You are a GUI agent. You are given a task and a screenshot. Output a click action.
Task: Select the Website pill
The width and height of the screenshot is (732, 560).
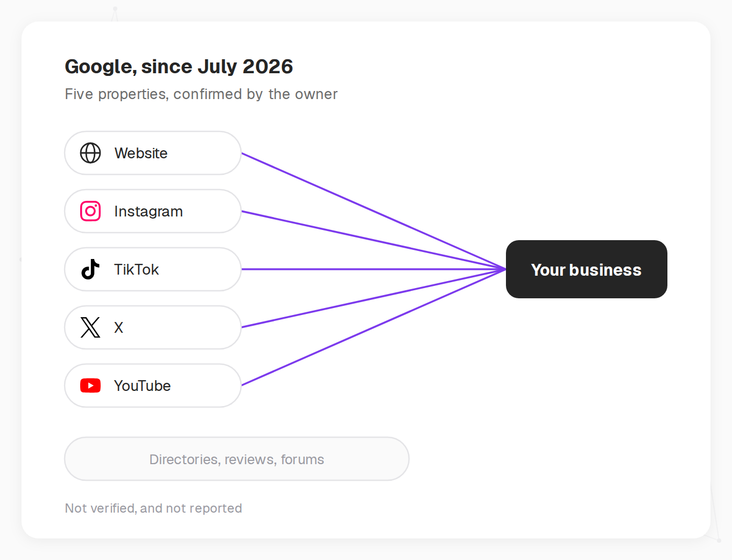click(x=153, y=153)
